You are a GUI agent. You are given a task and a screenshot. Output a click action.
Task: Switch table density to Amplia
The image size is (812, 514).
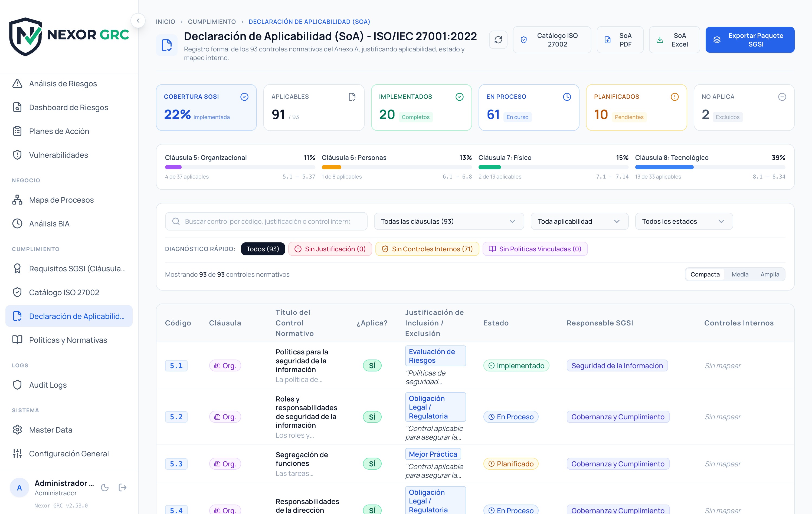(770, 274)
